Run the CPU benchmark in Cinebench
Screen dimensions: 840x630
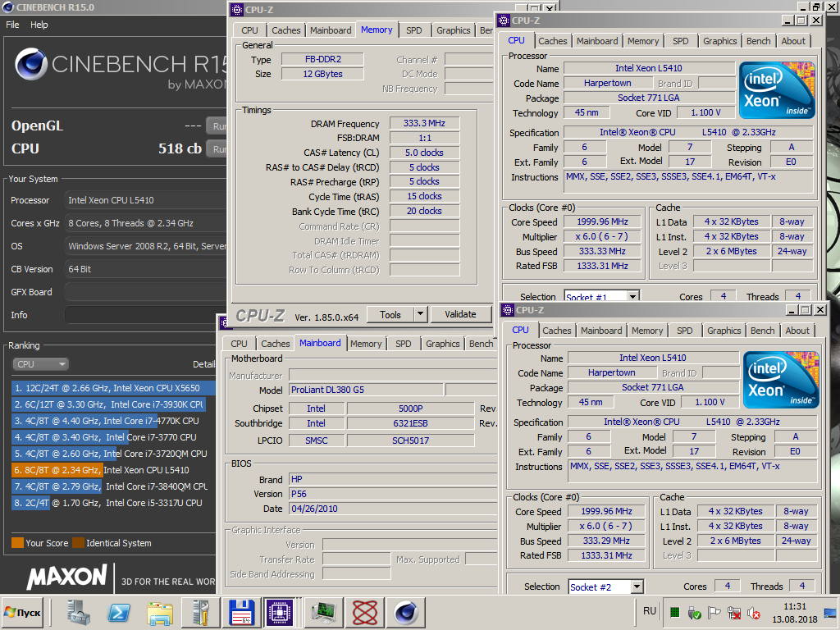pos(217,149)
